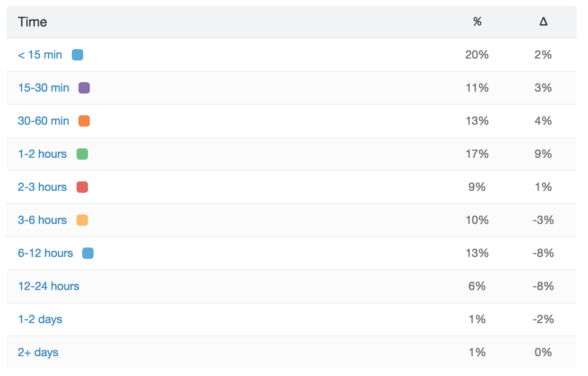Click the 30-60 min link
The image size is (588, 376).
43,121
